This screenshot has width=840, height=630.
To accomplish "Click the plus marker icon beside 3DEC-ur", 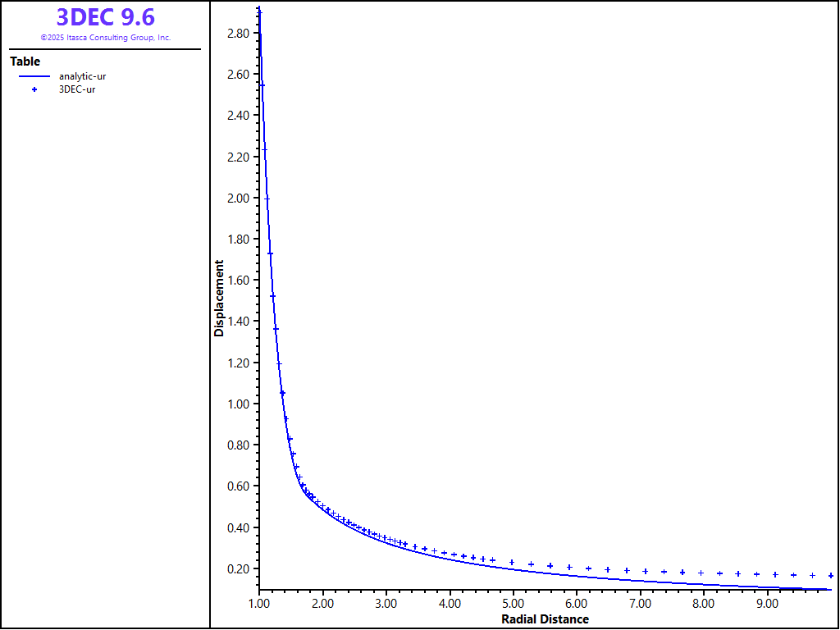I will [34, 89].
